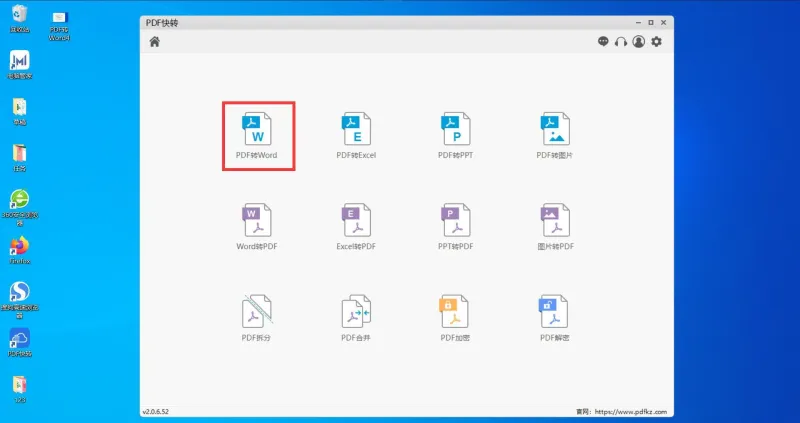Open settings with the gear icon
The image size is (800, 423).
(657, 42)
